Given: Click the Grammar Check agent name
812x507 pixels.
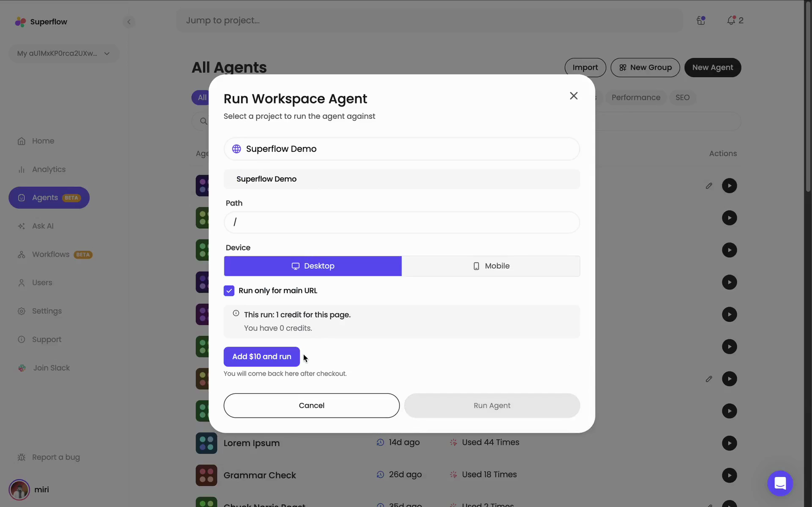Looking at the screenshot, I should (260, 476).
